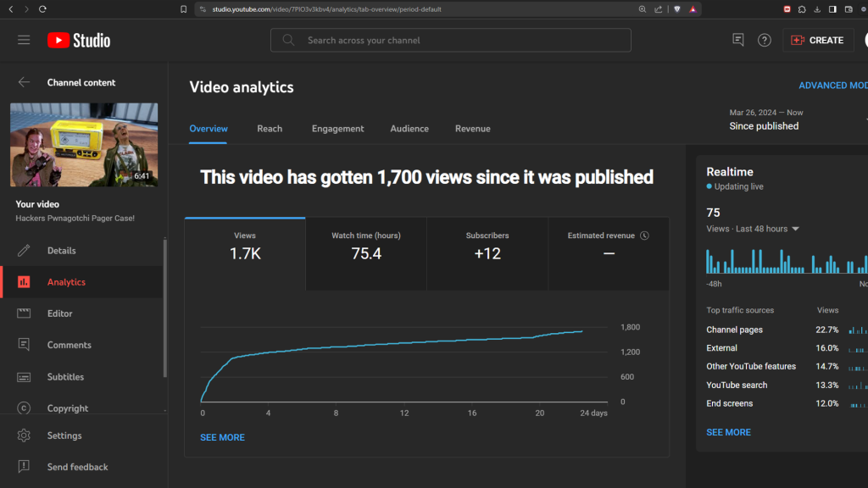Click the Copyright icon in sidebar
The height and width of the screenshot is (488, 868).
pos(23,408)
